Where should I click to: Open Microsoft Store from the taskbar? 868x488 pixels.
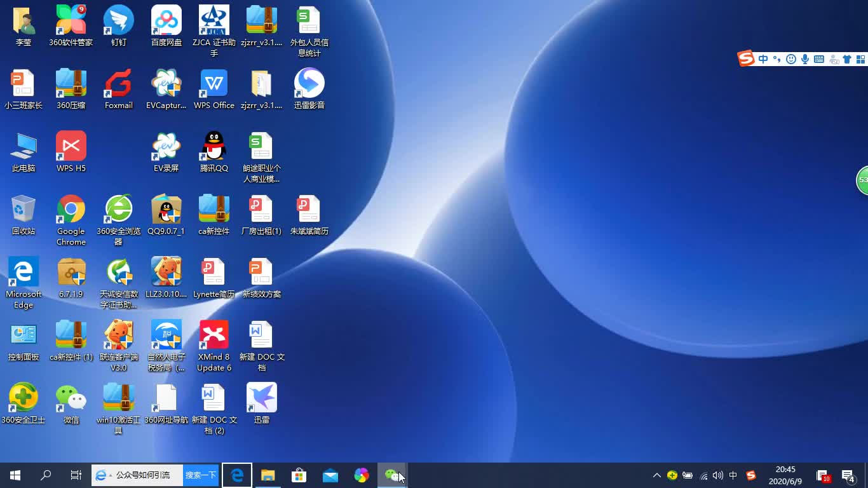tap(299, 475)
